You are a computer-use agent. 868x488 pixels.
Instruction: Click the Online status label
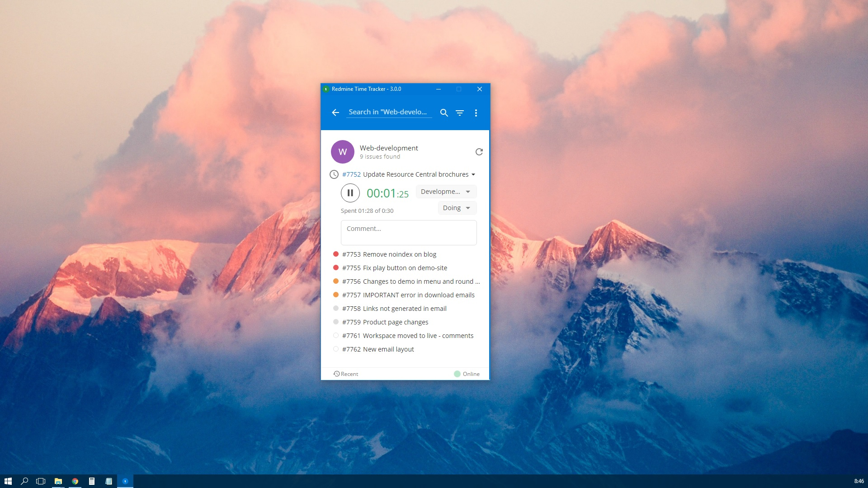471,374
